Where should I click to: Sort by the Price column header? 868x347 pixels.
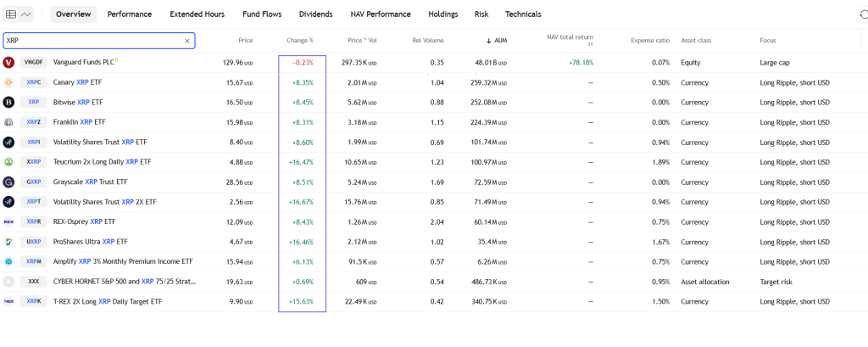245,41
